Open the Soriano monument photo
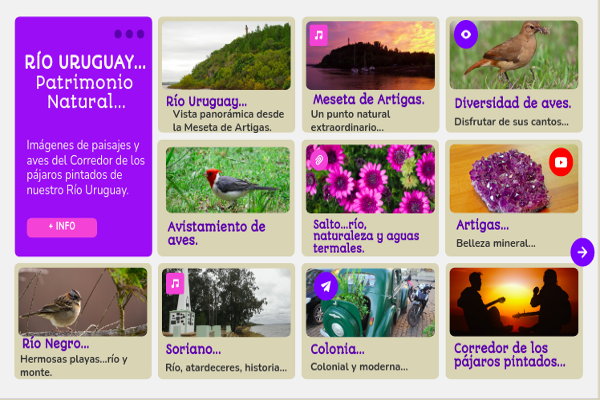 [226, 302]
